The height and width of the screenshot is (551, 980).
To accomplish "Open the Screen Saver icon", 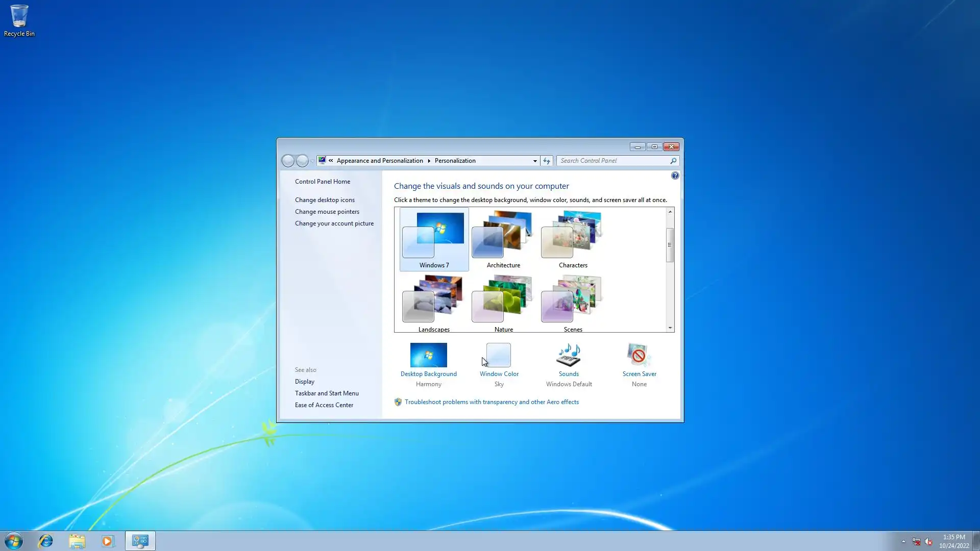I will coord(639,355).
